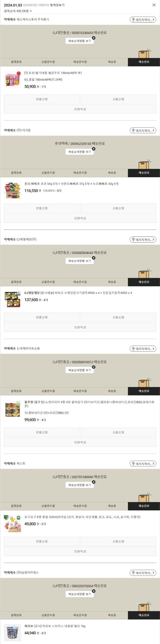The height and width of the screenshot is (644, 160).
Task: Select 배송완료 step in 풀무원 pizza shipment
Action: [x=144, y=391]
